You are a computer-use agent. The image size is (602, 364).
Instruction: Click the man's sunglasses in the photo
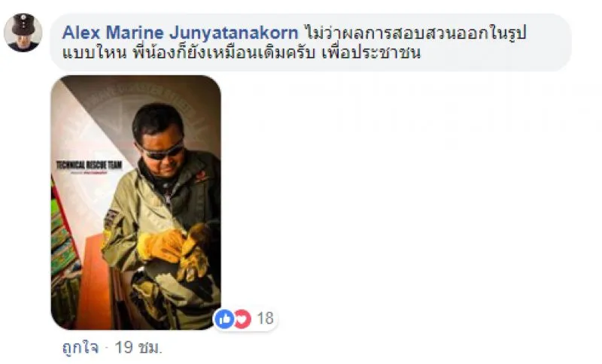point(161,150)
